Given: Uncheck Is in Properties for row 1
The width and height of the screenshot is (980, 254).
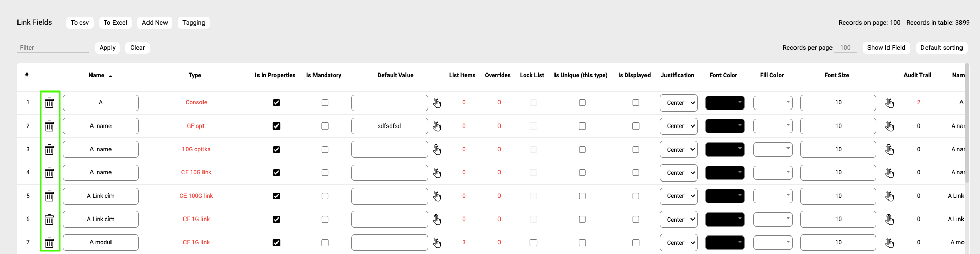Looking at the screenshot, I should 276,103.
